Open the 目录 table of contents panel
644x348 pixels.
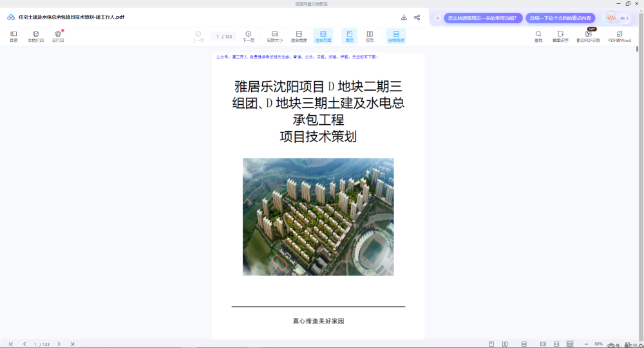point(14,36)
